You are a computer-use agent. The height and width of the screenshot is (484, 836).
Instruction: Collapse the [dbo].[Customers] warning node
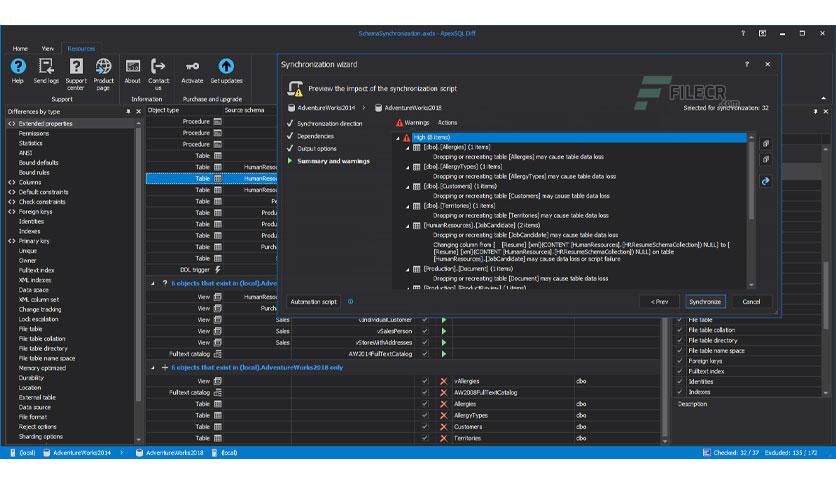pyautogui.click(x=408, y=187)
